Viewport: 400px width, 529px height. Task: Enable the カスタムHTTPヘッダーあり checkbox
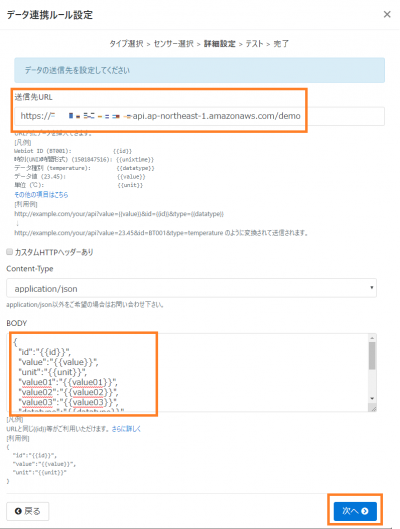pyautogui.click(x=9, y=252)
